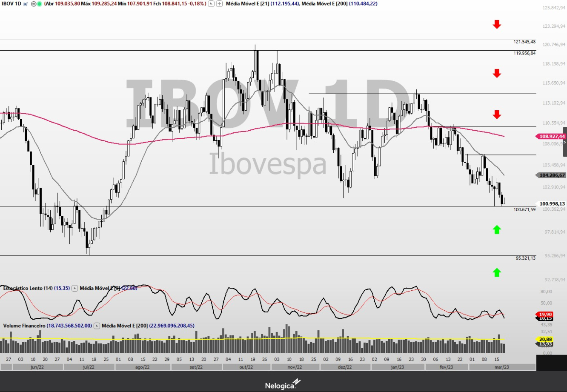This screenshot has width=567, height=392.
Task: Click the fev/23 month on the time axis
Action: click(447, 367)
